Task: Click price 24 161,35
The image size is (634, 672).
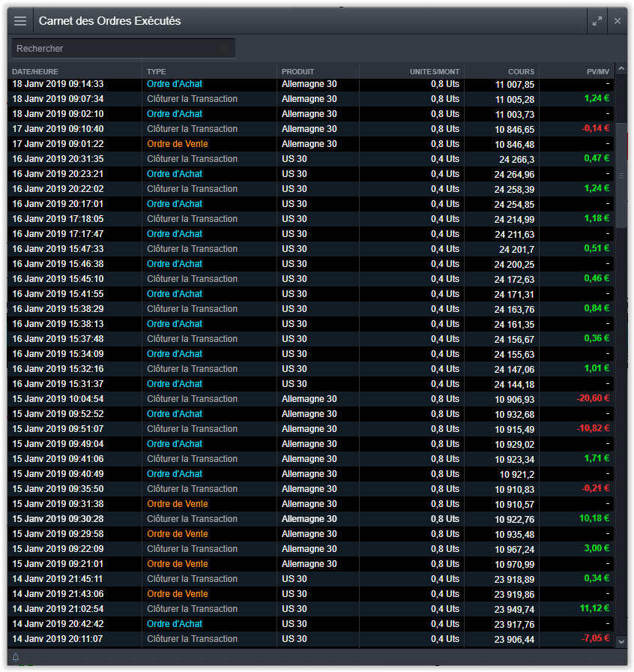Action: click(514, 325)
